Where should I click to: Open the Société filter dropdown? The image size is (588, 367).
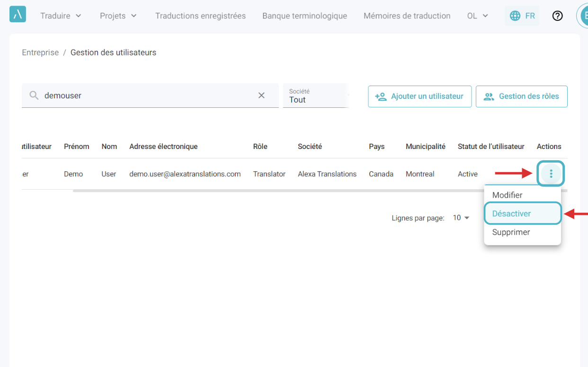316,96
